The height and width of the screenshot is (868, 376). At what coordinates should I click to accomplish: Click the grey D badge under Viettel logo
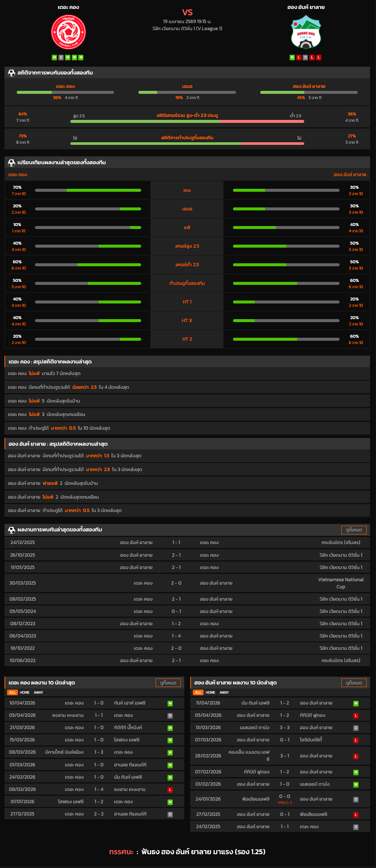click(x=61, y=57)
